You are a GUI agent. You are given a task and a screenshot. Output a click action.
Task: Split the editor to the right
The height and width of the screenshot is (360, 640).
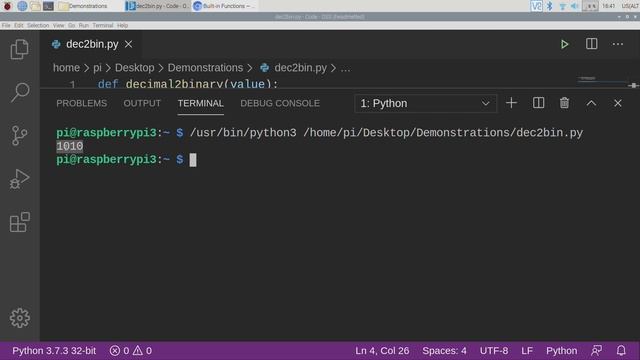pyautogui.click(x=591, y=44)
